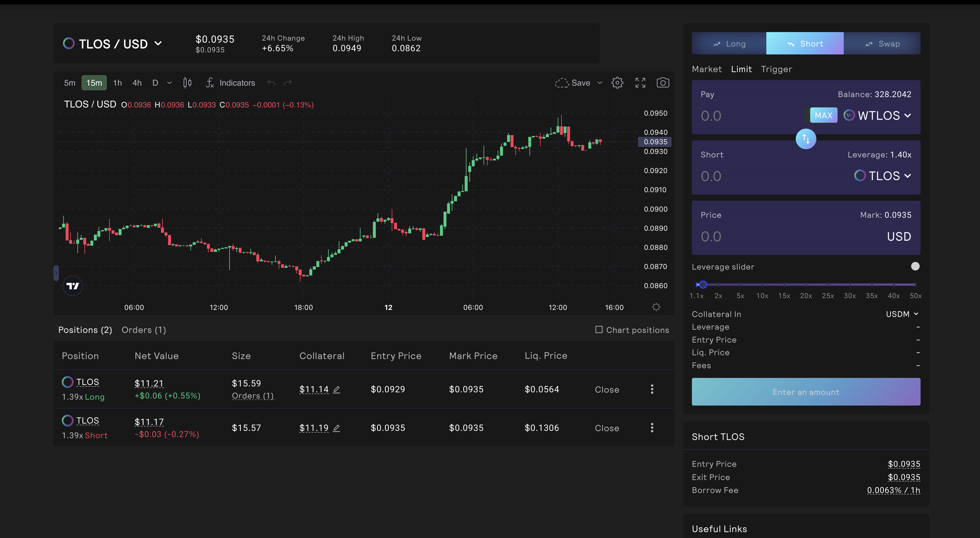Save chart layout with cloud icon
Screen dimensions: 980x538
coord(573,83)
